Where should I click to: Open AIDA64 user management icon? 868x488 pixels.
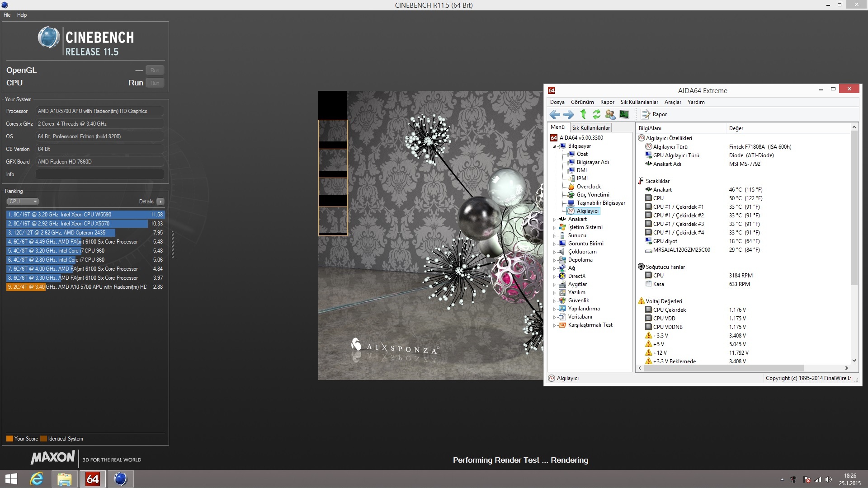click(610, 115)
